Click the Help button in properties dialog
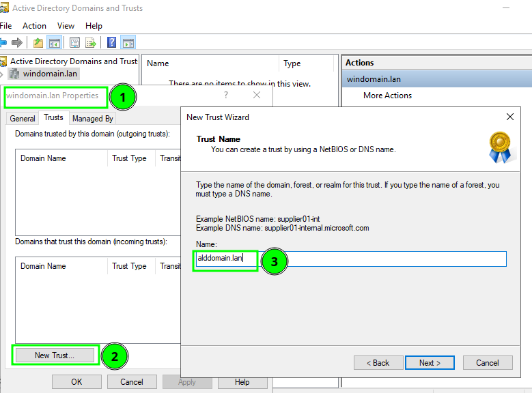Screen dimensions: 532x393 242,382
